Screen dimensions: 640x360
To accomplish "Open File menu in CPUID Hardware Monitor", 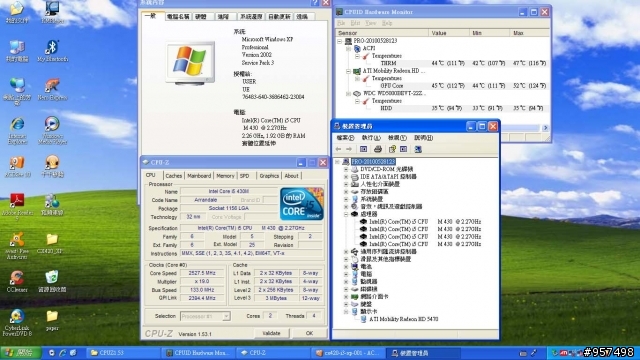I will click(341, 23).
